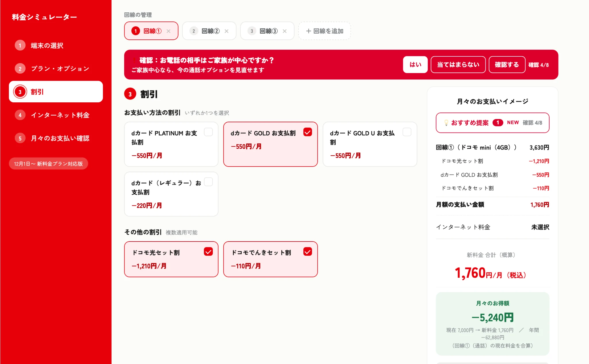Click the step 2 circle icon for プラン・オプション
This screenshot has width=589, height=364.
(x=20, y=69)
